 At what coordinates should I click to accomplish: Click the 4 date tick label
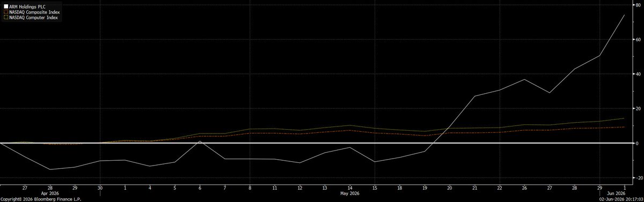(149, 188)
